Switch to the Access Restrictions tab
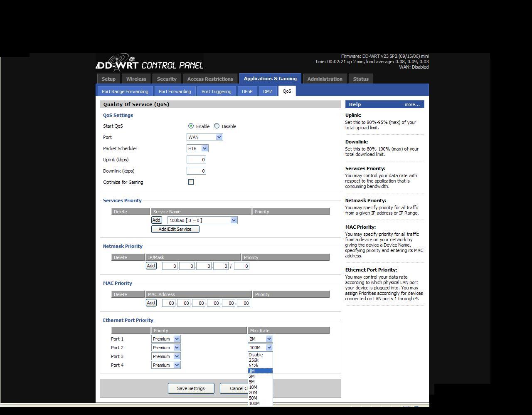 (210, 79)
